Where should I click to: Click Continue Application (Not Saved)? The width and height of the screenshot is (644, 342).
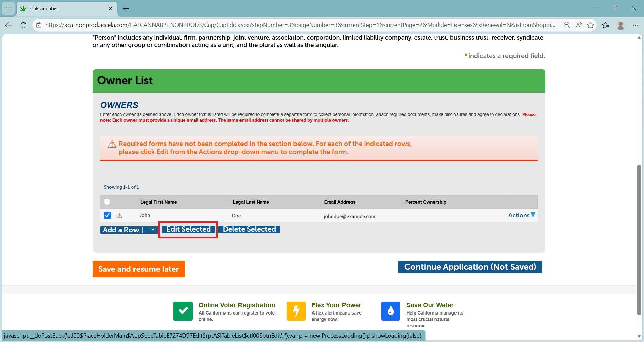[470, 267]
